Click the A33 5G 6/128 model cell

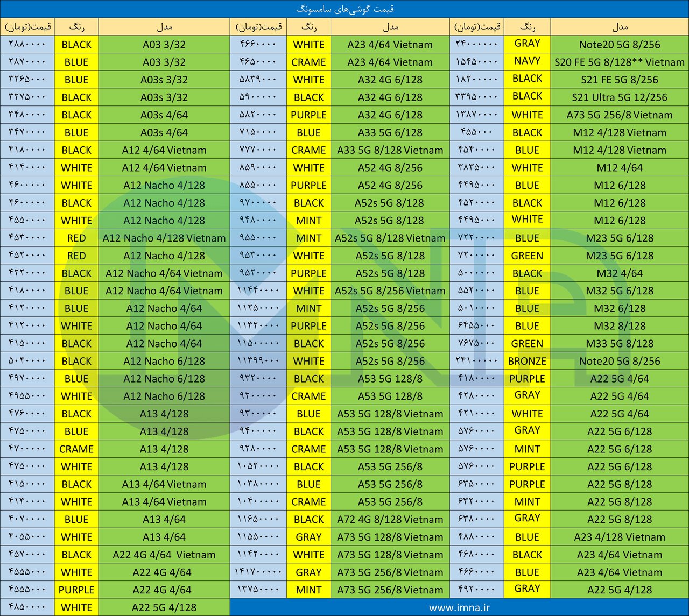click(x=390, y=133)
